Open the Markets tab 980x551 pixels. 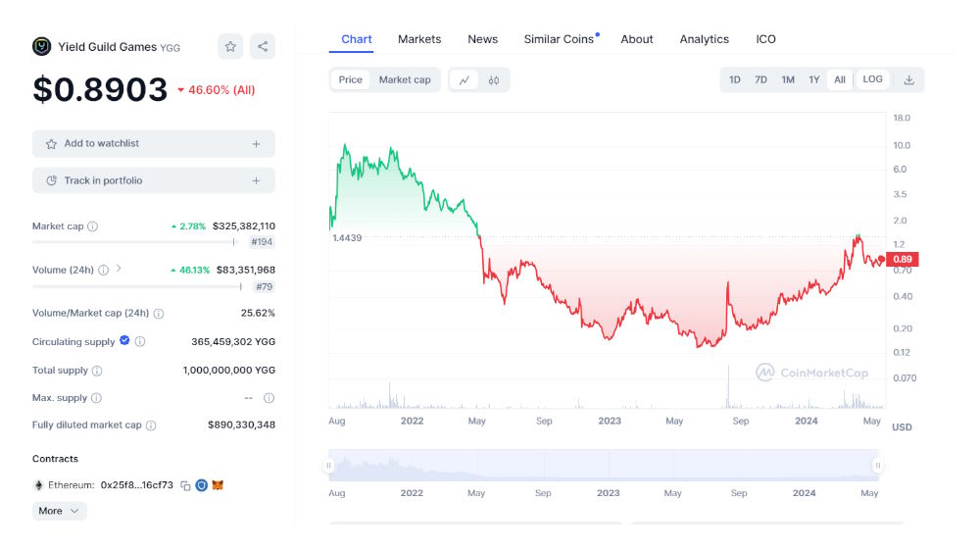pyautogui.click(x=419, y=39)
